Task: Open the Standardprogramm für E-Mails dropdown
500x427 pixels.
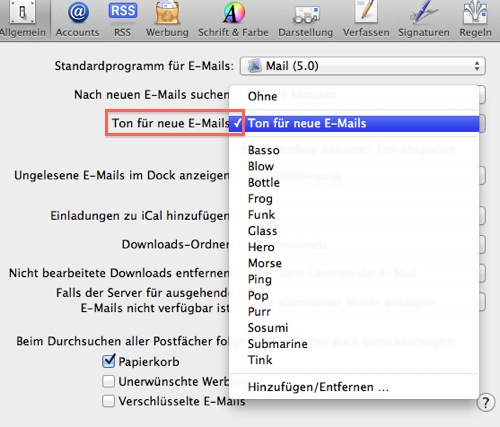Action: pos(362,66)
